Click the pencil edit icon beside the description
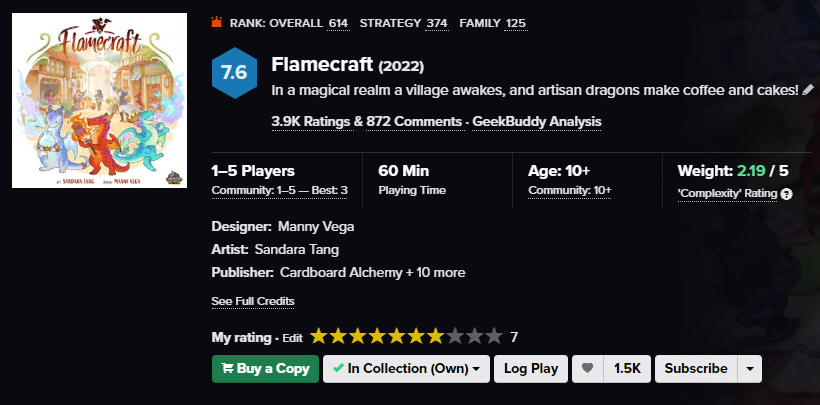Image resolution: width=820 pixels, height=405 pixels. coord(807,89)
